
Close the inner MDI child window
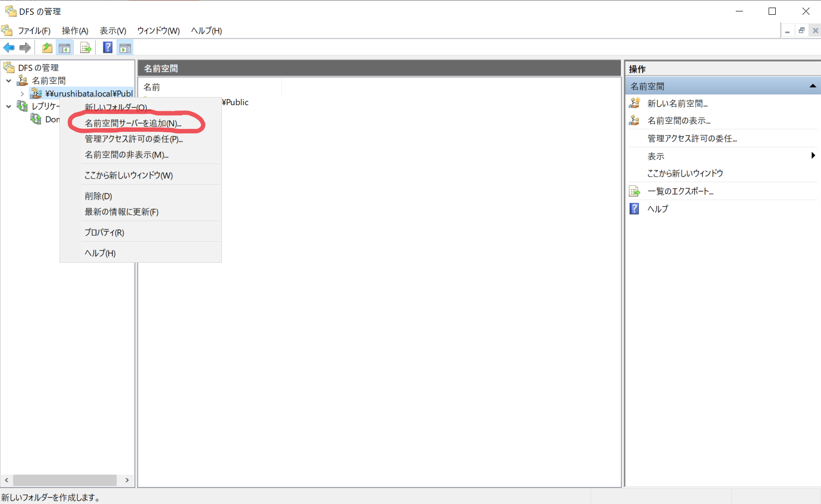[x=815, y=30]
